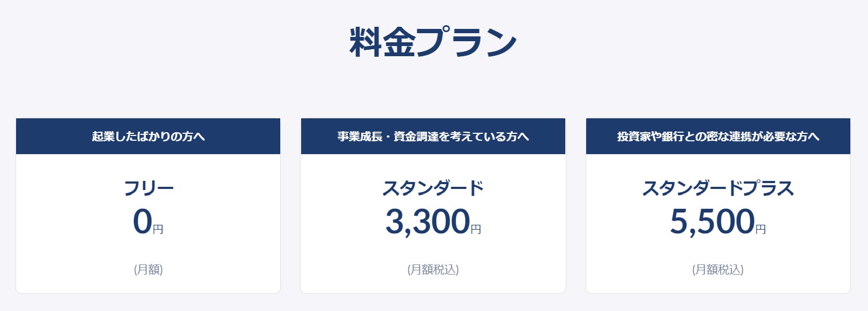
Task: Select the フリー plan name
Action: click(148, 188)
